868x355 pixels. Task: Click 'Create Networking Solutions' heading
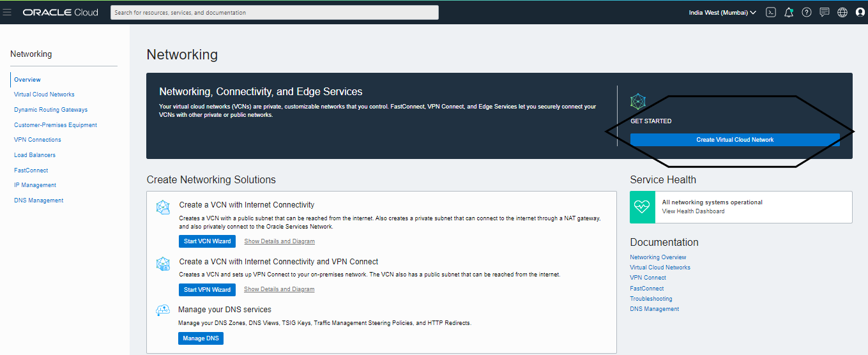click(211, 180)
